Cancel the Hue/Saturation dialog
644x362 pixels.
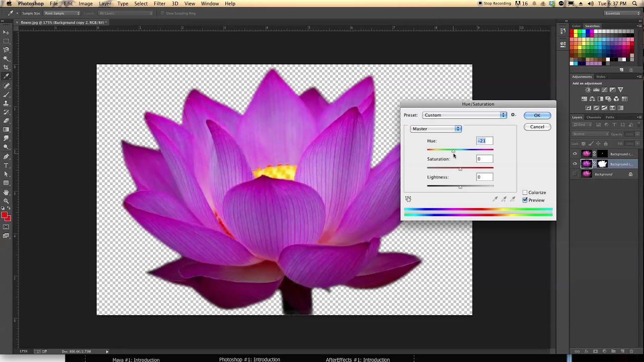click(x=537, y=127)
